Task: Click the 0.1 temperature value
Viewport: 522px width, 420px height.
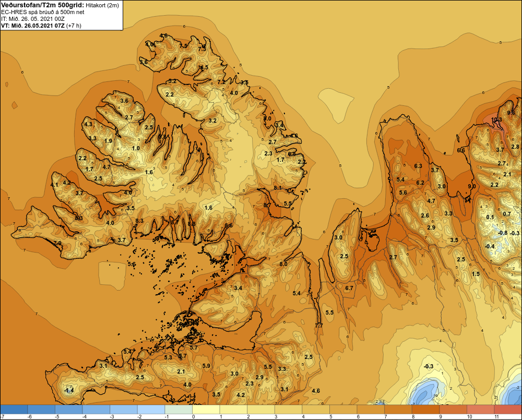Action: [x=490, y=217]
